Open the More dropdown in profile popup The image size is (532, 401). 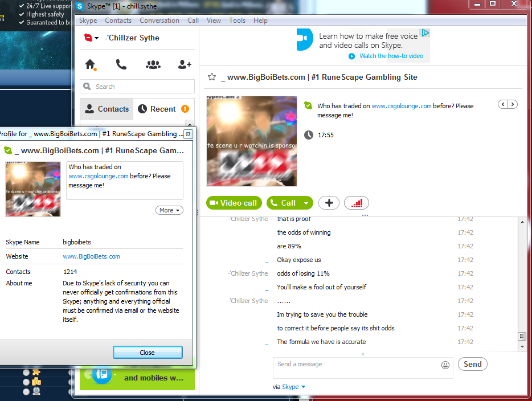click(x=169, y=210)
